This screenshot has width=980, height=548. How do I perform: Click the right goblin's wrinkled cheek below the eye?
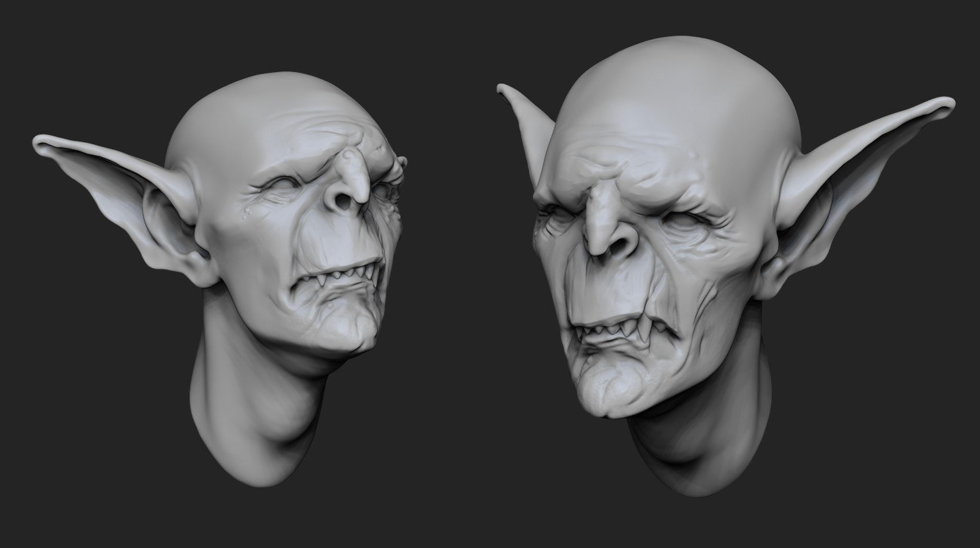coord(701,273)
